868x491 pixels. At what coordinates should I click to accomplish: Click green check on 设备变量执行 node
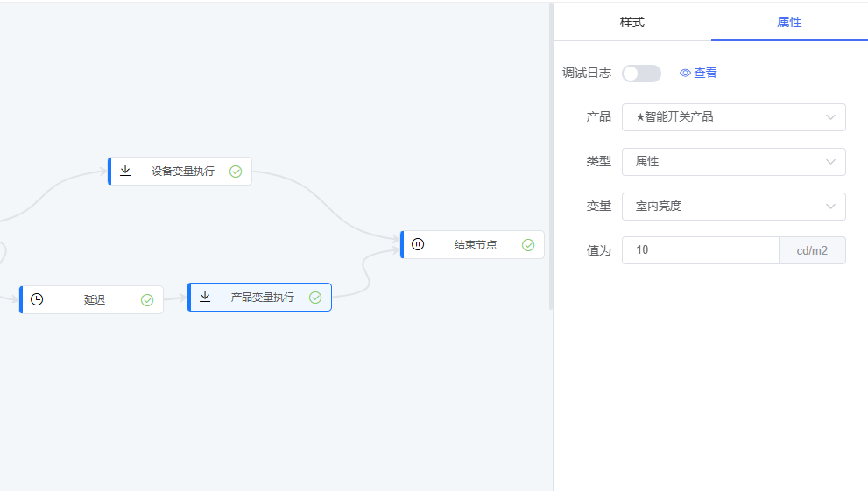click(x=236, y=172)
